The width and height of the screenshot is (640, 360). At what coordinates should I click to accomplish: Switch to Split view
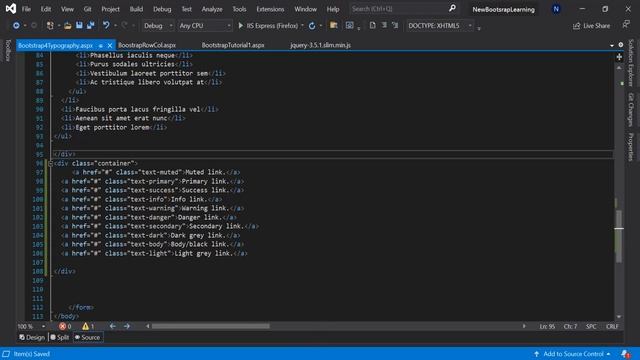coord(60,338)
